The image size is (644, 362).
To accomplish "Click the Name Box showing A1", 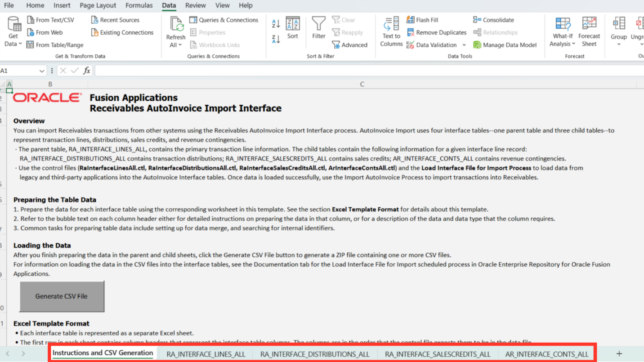I will [19, 71].
